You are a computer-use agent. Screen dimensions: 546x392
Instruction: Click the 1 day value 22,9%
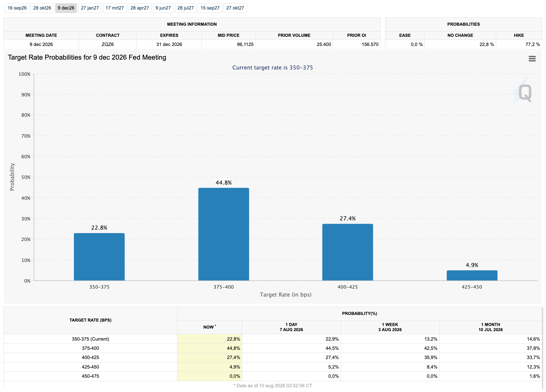pos(332,339)
